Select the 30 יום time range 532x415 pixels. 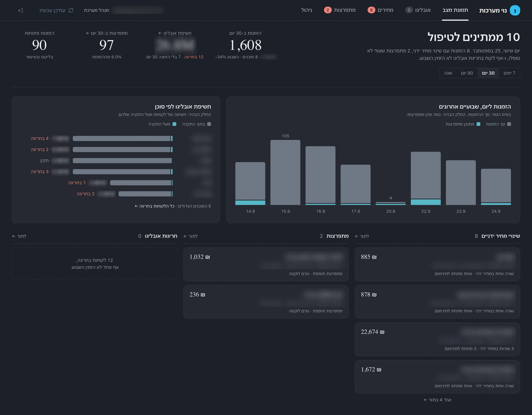click(x=488, y=73)
